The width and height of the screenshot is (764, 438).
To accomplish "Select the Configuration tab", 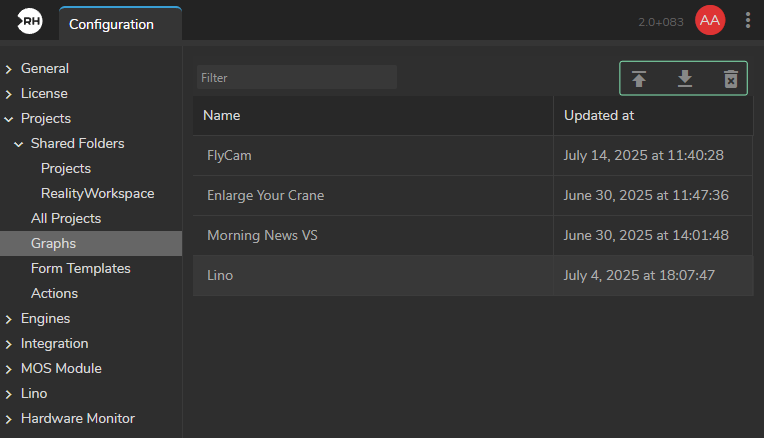I will [111, 24].
